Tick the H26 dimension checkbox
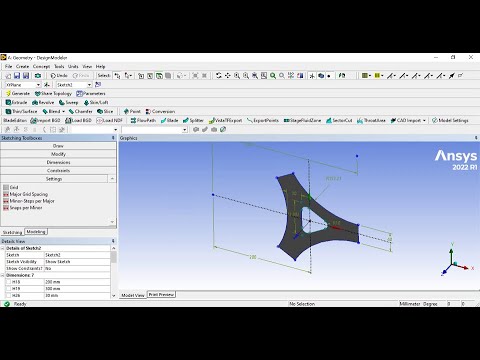Image resolution: width=480 pixels, height=360 pixels. (9, 296)
